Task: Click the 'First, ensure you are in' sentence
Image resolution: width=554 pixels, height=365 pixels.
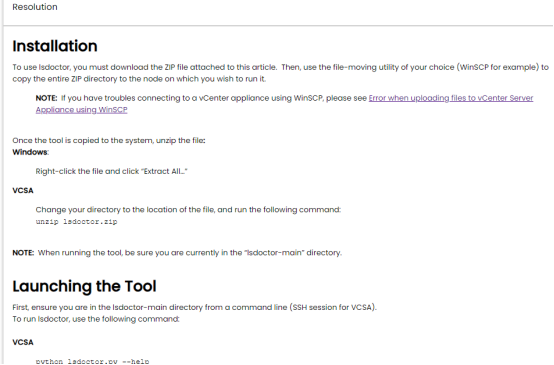Action: [195, 307]
